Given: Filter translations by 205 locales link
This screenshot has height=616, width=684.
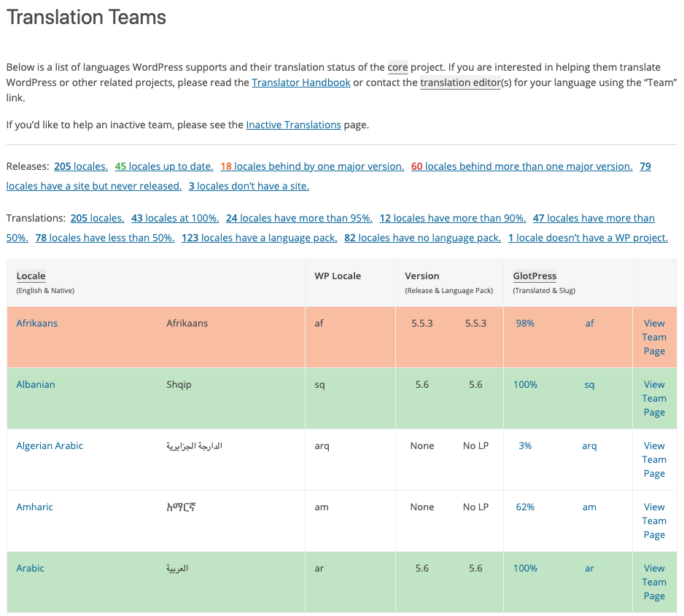Looking at the screenshot, I should click(x=97, y=218).
